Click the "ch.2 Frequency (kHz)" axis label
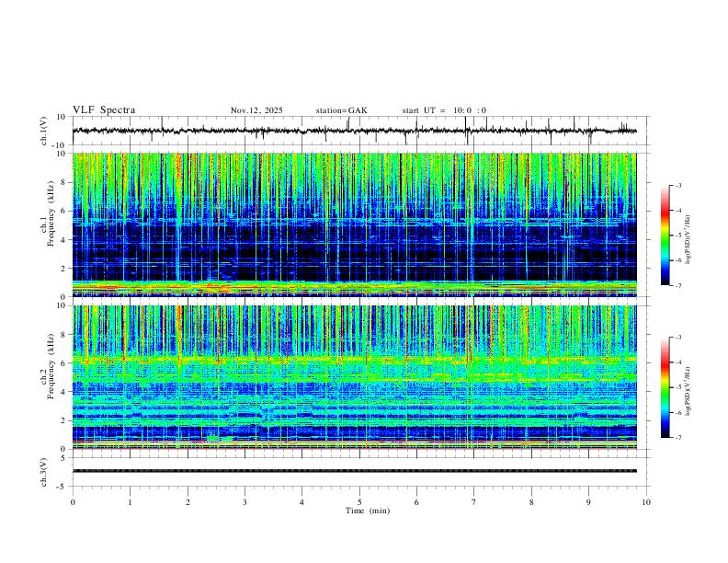Viewport: 728px width, 563px height. [x=47, y=366]
